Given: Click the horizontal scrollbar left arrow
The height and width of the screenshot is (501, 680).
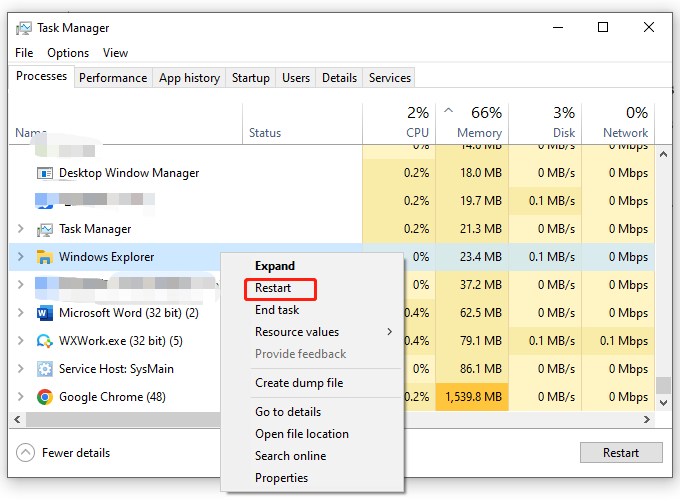Looking at the screenshot, I should pyautogui.click(x=17, y=419).
